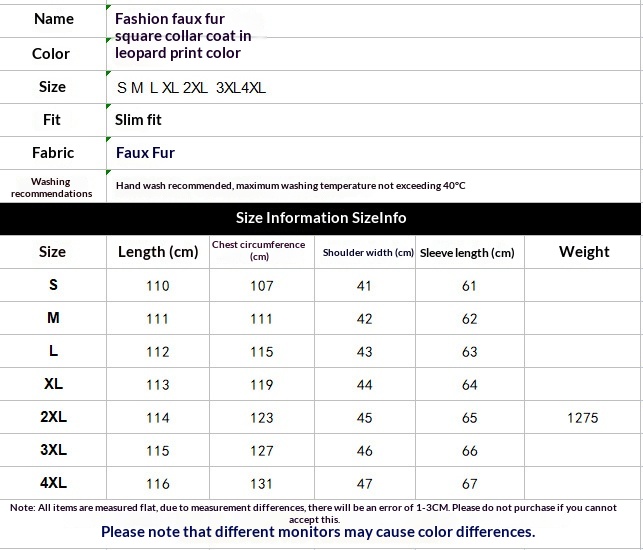
Task: Select the hand wash recommendation text
Action: coord(290,186)
